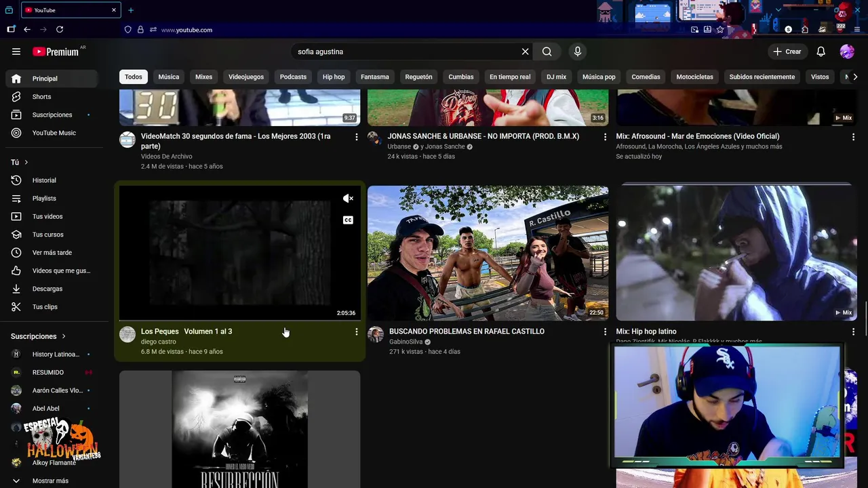The image size is (868, 488).
Task: Open Videos que me gustan list
Action: tap(52, 271)
